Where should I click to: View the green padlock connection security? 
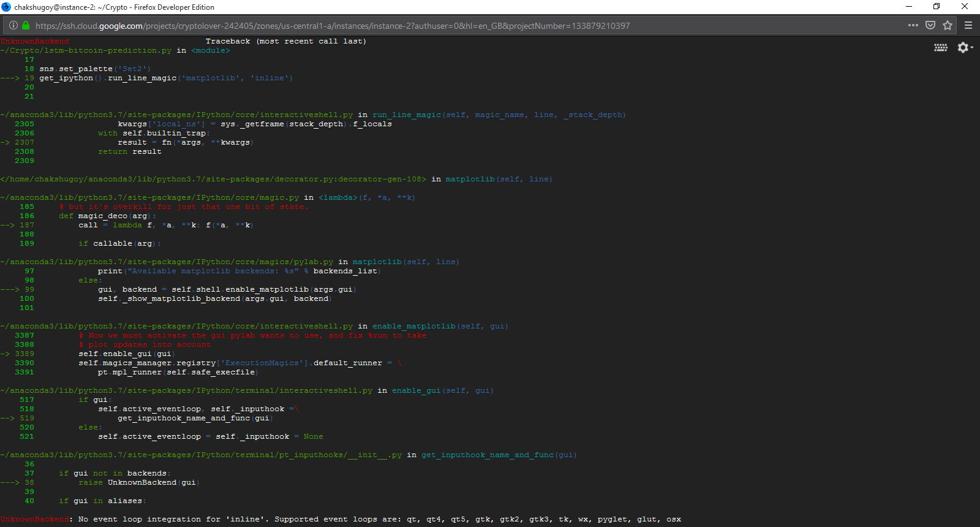click(x=26, y=26)
